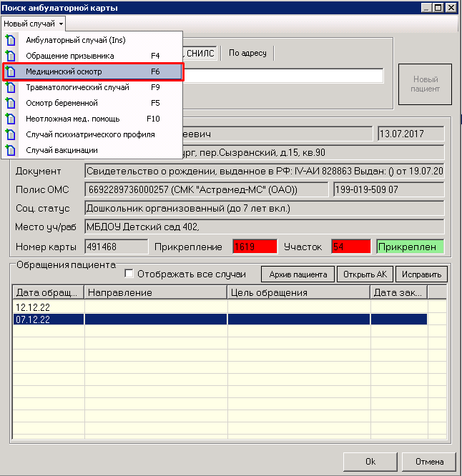Click the icon beside Случай вакцинации
The height and width of the screenshot is (476, 462).
(11, 150)
